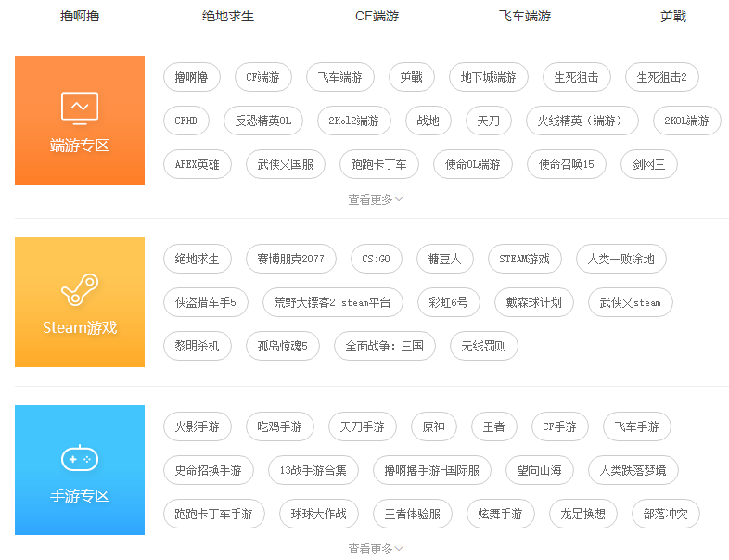The height and width of the screenshot is (560, 729).
Task: Select the 侠盗猎车手5 tag
Action: click(206, 302)
